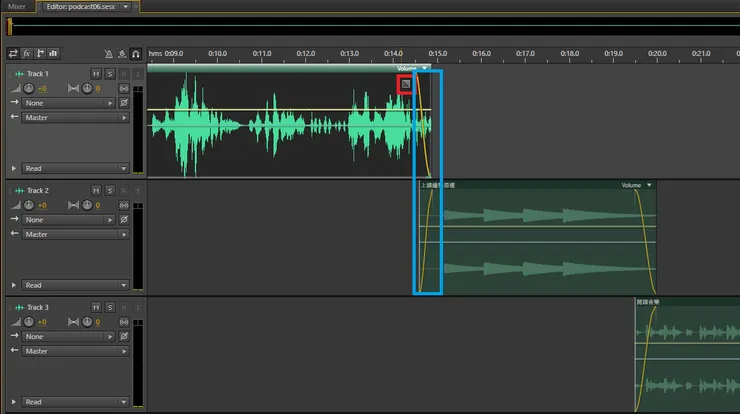This screenshot has width=740, height=414.
Task: Click Track 1 stereo pan knob
Action: [x=87, y=88]
